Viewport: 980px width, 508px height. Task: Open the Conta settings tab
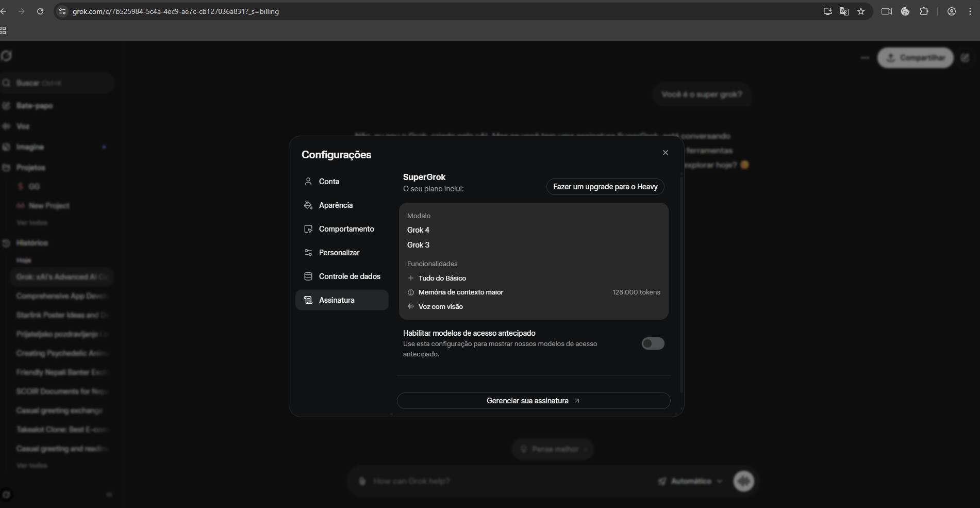[329, 182]
